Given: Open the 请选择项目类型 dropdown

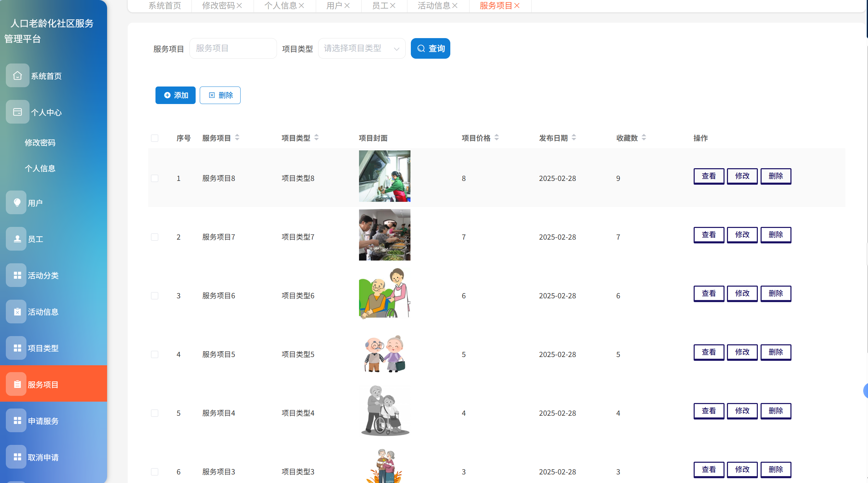Looking at the screenshot, I should click(x=361, y=48).
